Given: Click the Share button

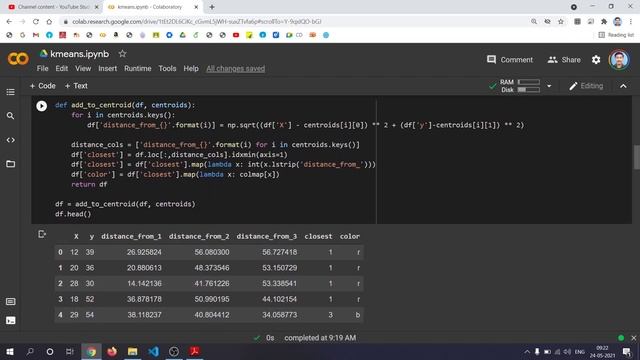Looking at the screenshot, I should 564,60.
